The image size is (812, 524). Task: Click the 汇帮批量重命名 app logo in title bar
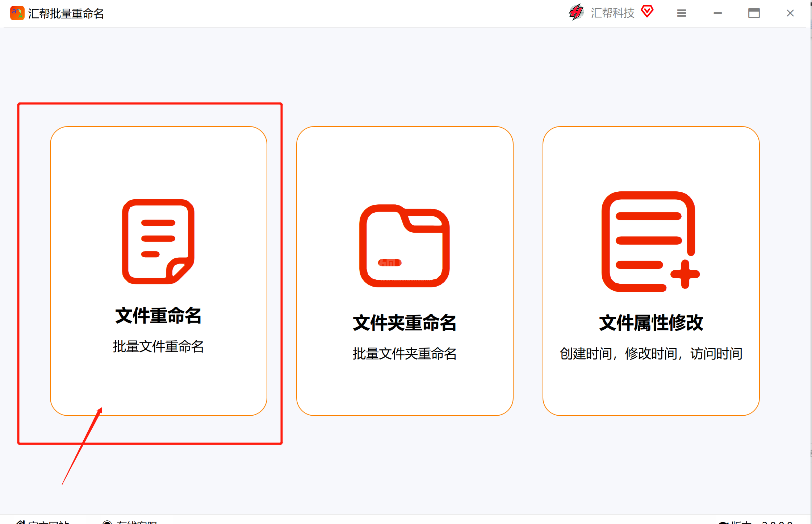(x=17, y=13)
